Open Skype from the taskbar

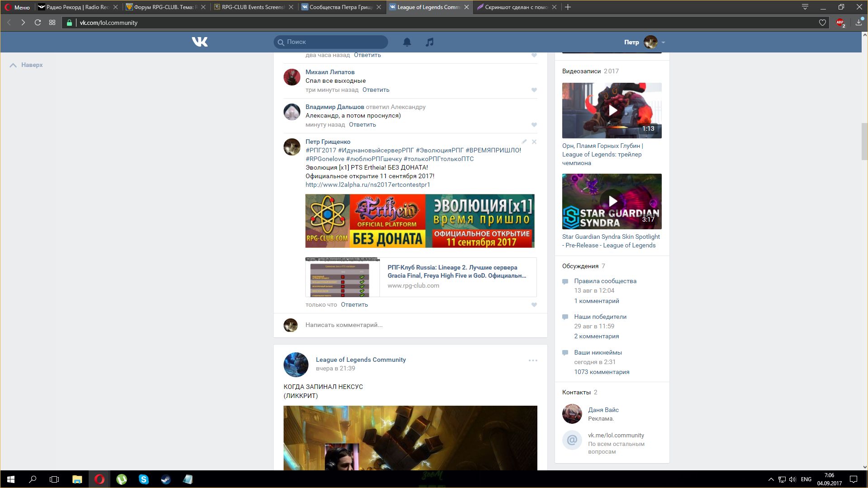tap(143, 479)
